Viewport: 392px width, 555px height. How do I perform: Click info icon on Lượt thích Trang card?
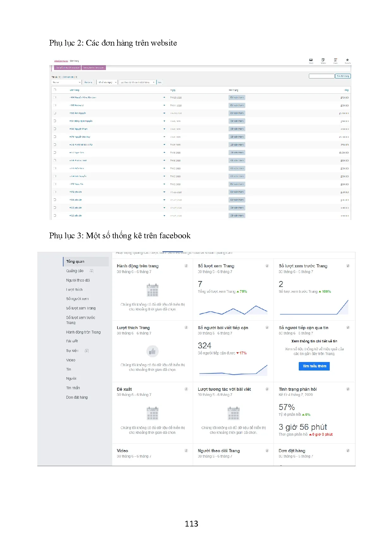click(186, 327)
